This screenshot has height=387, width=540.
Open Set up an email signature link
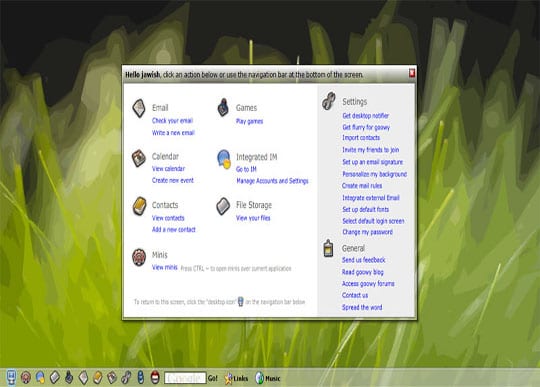tap(372, 162)
